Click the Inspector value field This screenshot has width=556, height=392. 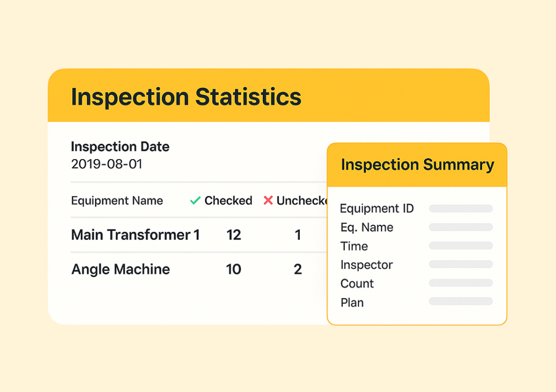[x=460, y=264]
